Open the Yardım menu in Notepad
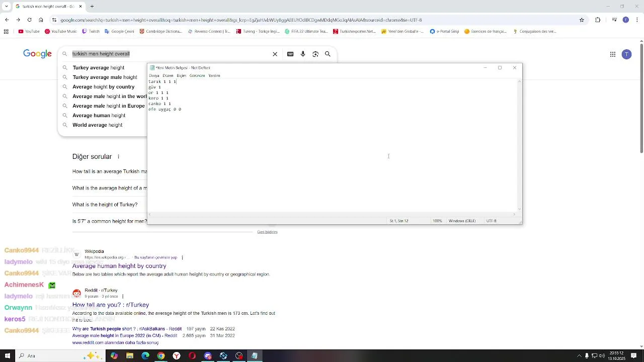Viewport: 644px width, 362px height. point(214,75)
